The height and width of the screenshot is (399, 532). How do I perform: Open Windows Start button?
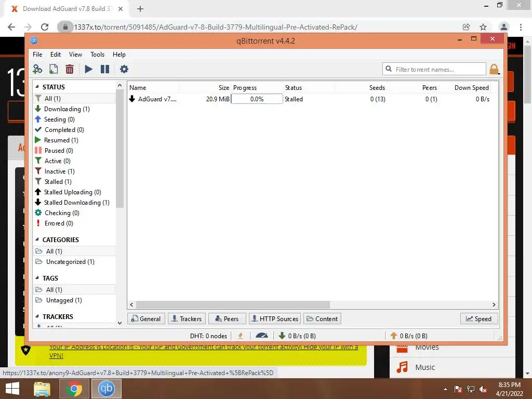tap(12, 389)
